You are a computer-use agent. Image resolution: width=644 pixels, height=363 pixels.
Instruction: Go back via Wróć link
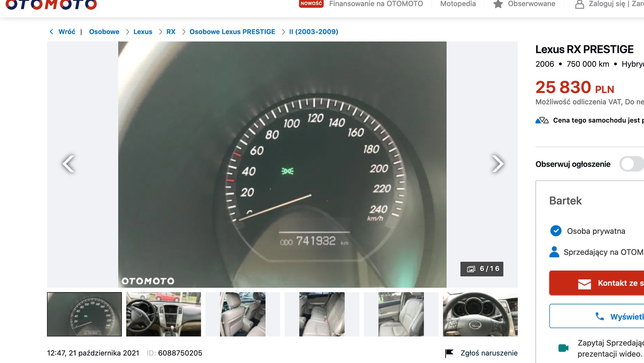pyautogui.click(x=67, y=32)
